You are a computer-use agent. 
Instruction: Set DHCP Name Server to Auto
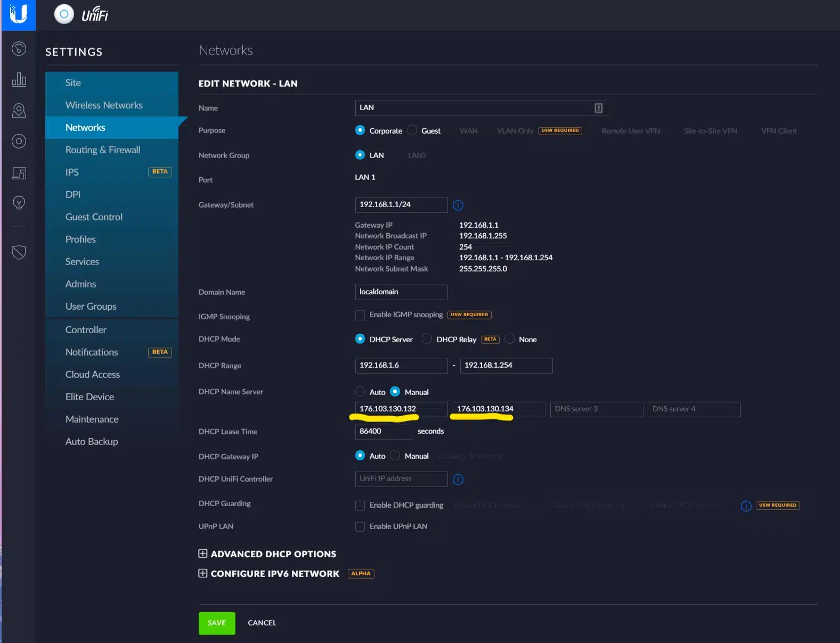(360, 392)
